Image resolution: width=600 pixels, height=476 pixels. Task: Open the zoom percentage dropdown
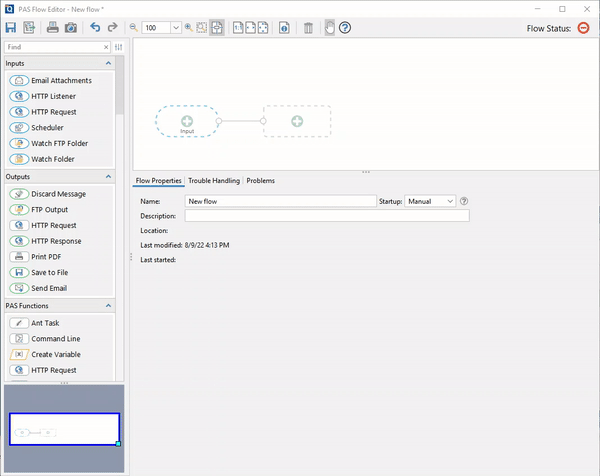click(175, 28)
